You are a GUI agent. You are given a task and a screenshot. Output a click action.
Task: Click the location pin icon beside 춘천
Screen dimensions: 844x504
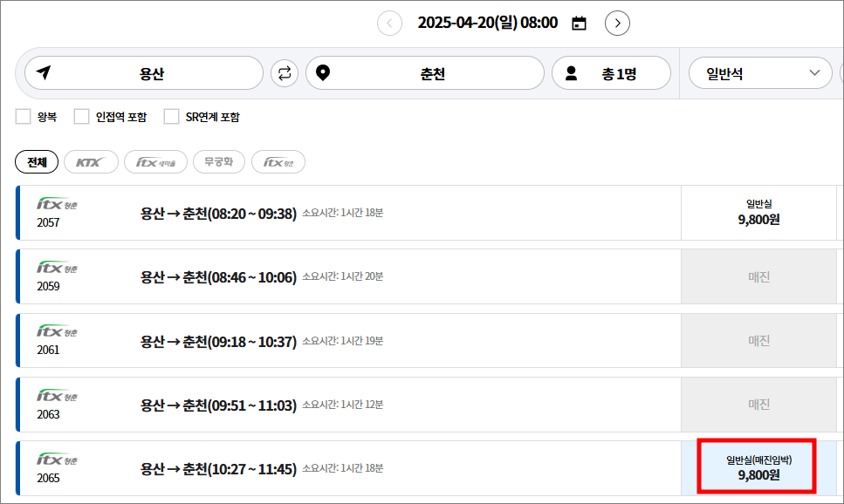coord(324,72)
